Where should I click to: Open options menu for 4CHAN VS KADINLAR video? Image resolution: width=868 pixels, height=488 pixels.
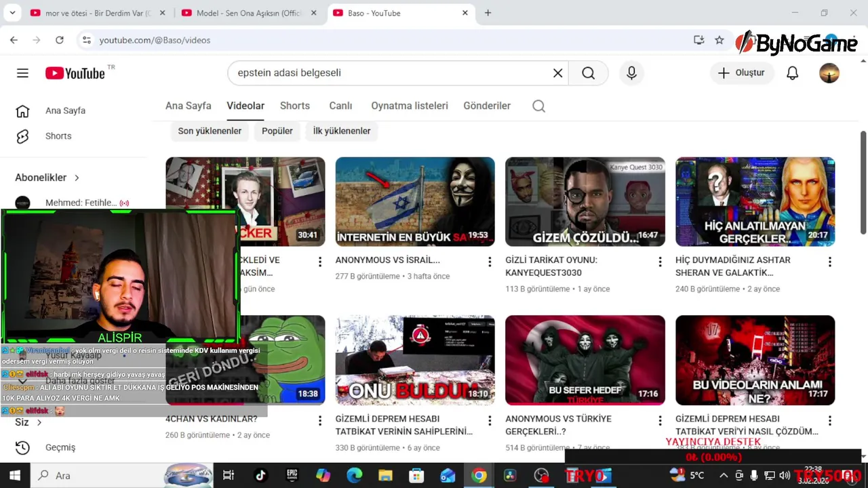pyautogui.click(x=320, y=421)
